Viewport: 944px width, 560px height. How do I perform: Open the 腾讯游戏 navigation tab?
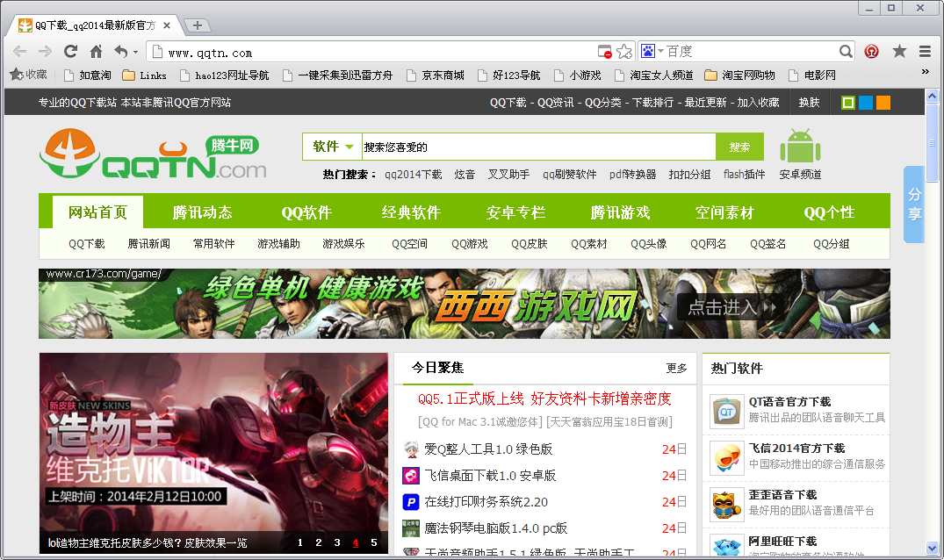[620, 212]
